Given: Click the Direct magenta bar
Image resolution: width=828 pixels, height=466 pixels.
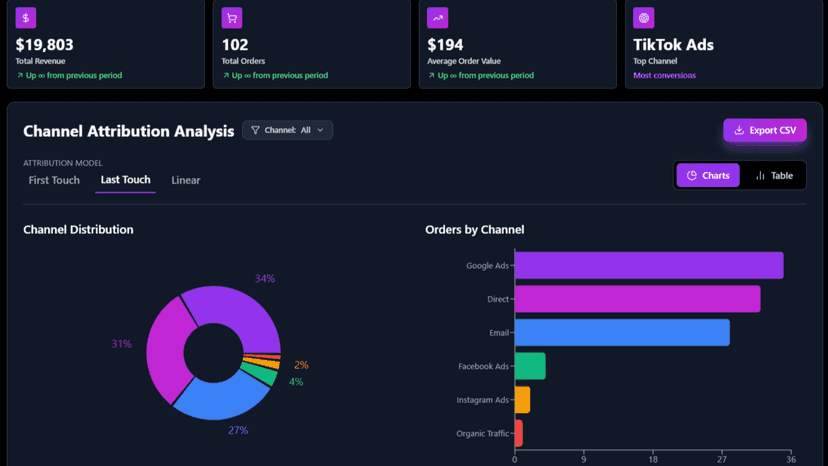Looking at the screenshot, I should (x=637, y=299).
